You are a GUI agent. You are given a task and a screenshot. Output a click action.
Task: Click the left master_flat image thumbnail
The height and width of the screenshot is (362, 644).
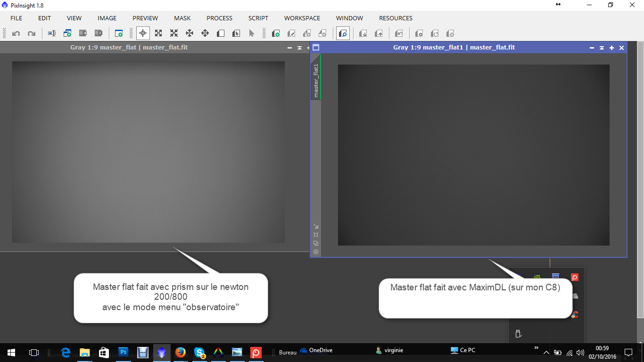pyautogui.click(x=148, y=152)
